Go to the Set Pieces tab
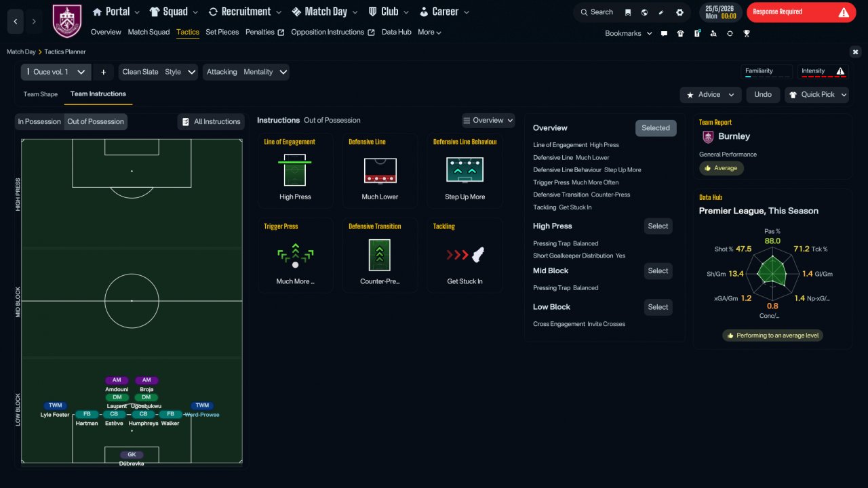The width and height of the screenshot is (868, 488). (222, 32)
